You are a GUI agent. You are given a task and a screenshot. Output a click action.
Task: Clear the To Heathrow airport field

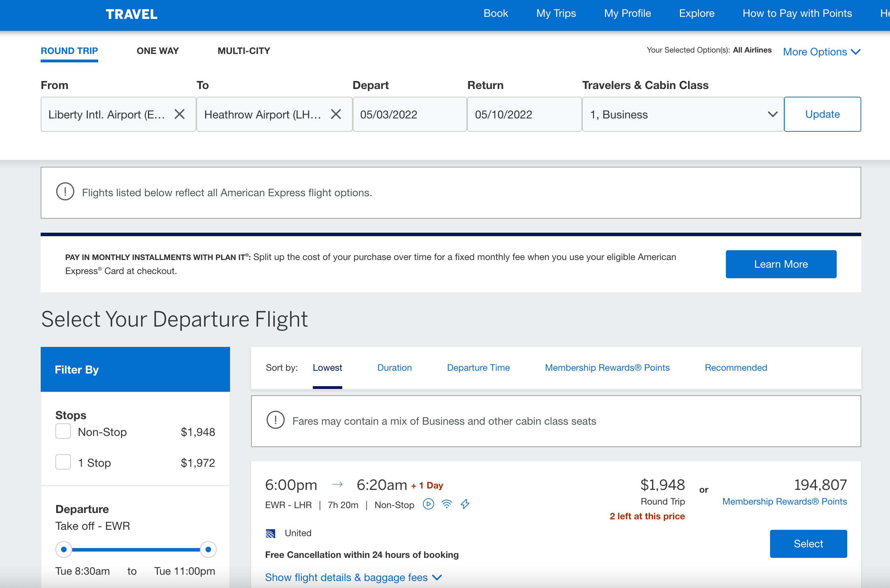click(336, 114)
